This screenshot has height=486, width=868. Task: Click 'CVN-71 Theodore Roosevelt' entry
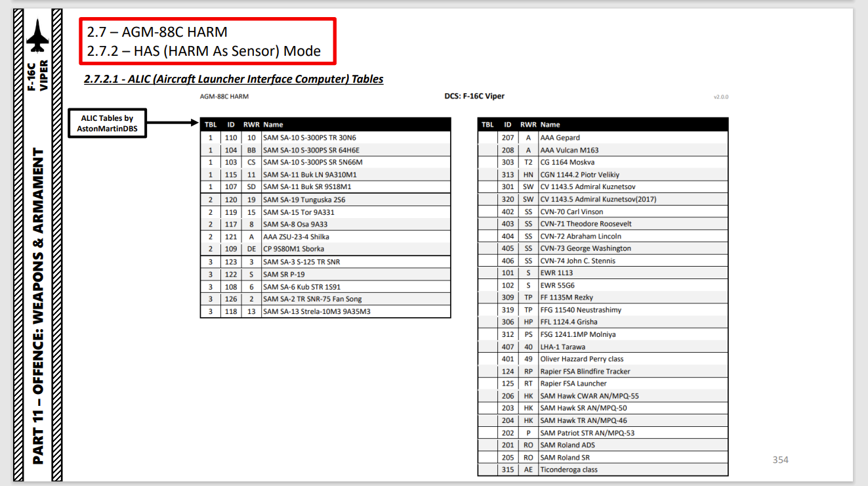click(603, 224)
